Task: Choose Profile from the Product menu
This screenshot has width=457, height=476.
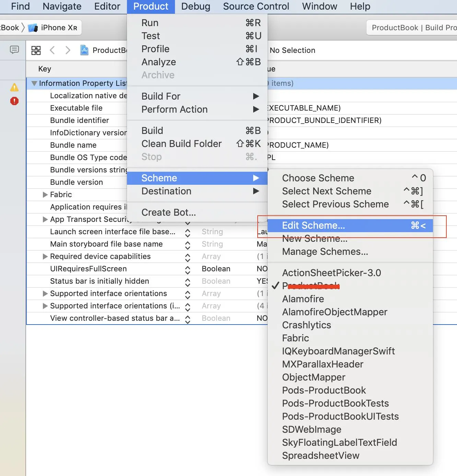Action: point(197,49)
